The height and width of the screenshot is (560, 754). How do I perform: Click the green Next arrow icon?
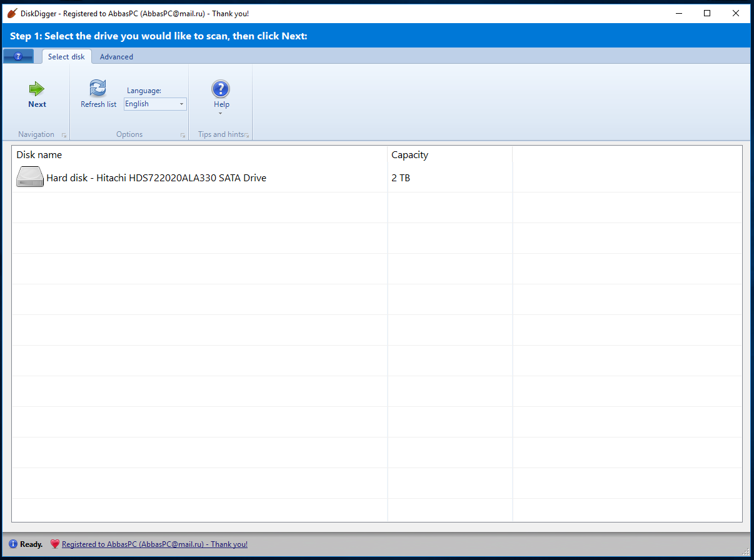37,89
